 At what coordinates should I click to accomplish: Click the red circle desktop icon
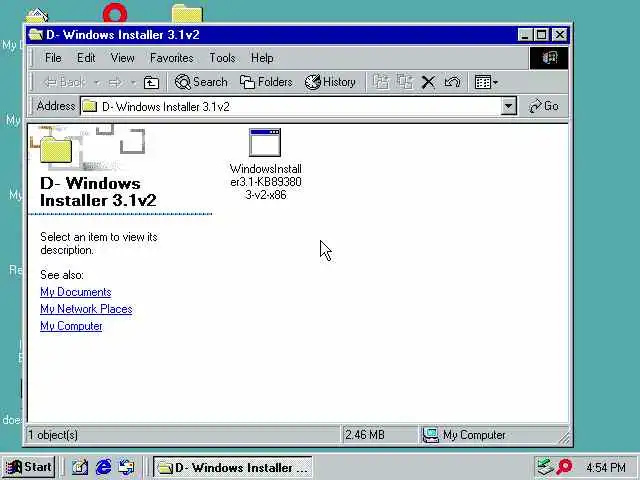115,13
